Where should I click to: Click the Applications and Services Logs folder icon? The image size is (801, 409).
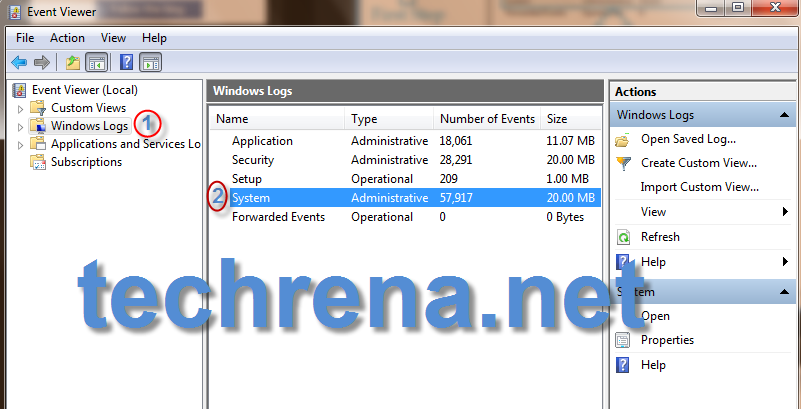(38, 144)
